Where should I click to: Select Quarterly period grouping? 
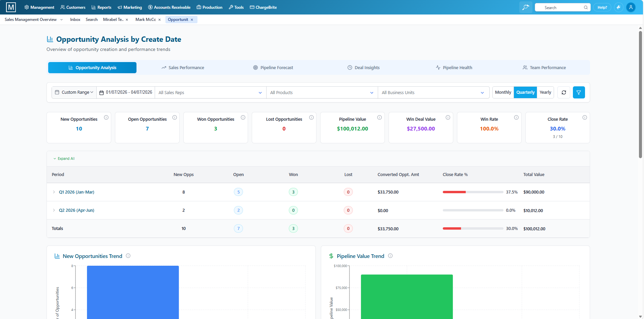coord(525,92)
